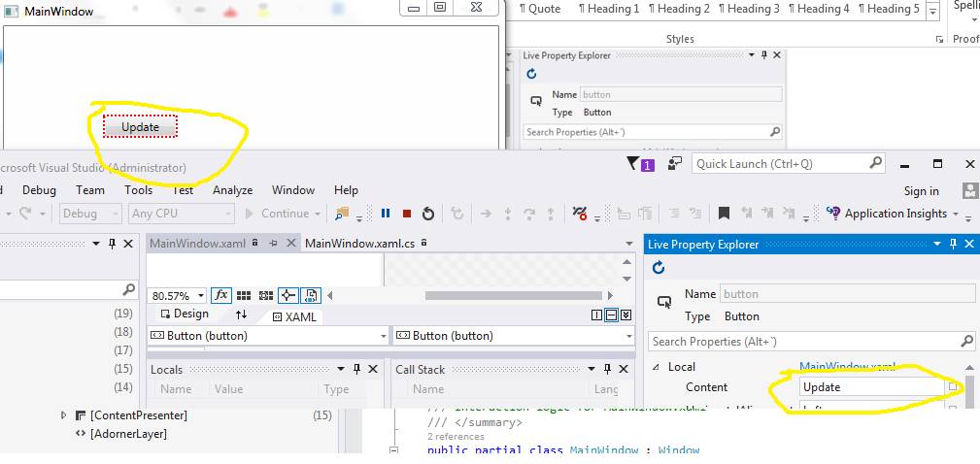Toggle Snap to snaplines in designer
Image resolution: width=980 pixels, height=464 pixels.
pyautogui.click(x=287, y=295)
